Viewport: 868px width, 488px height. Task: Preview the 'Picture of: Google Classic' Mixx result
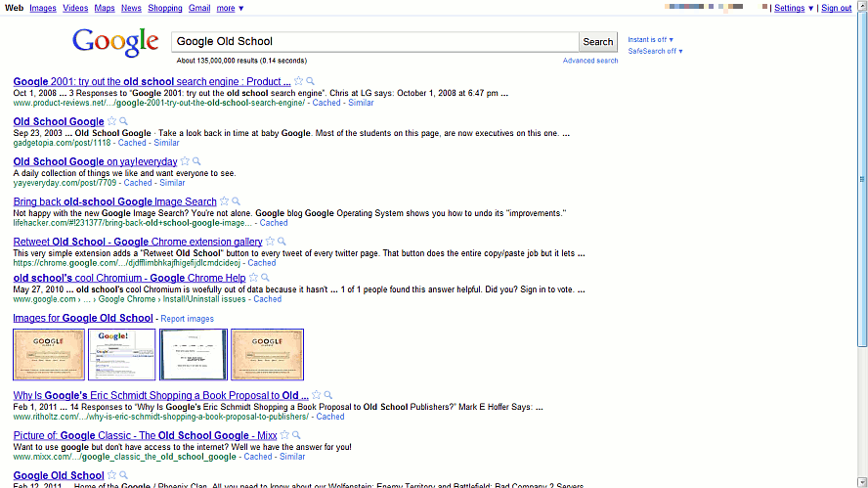[x=296, y=435]
